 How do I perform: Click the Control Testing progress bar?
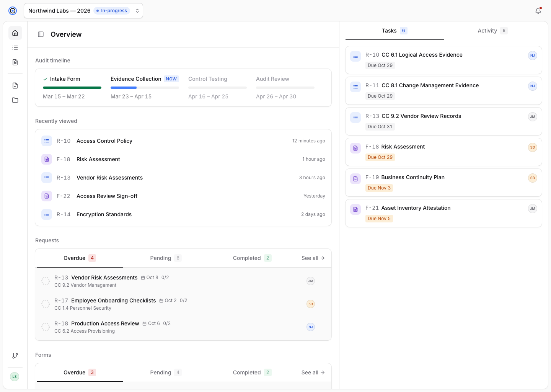point(217,88)
